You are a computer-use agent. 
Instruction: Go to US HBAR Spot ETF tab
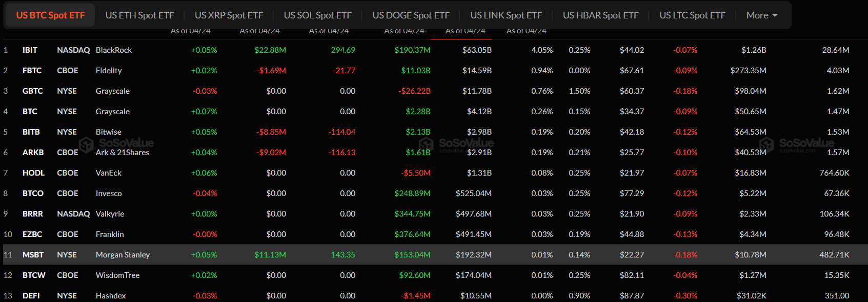601,15
